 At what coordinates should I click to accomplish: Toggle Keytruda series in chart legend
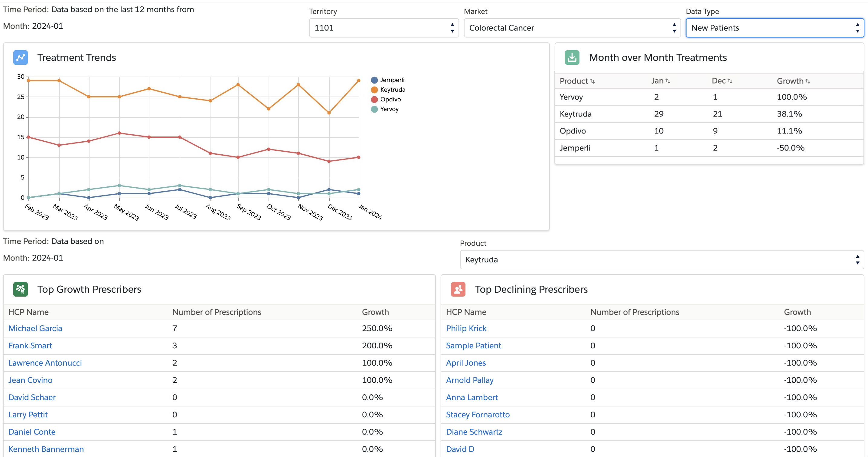point(392,90)
